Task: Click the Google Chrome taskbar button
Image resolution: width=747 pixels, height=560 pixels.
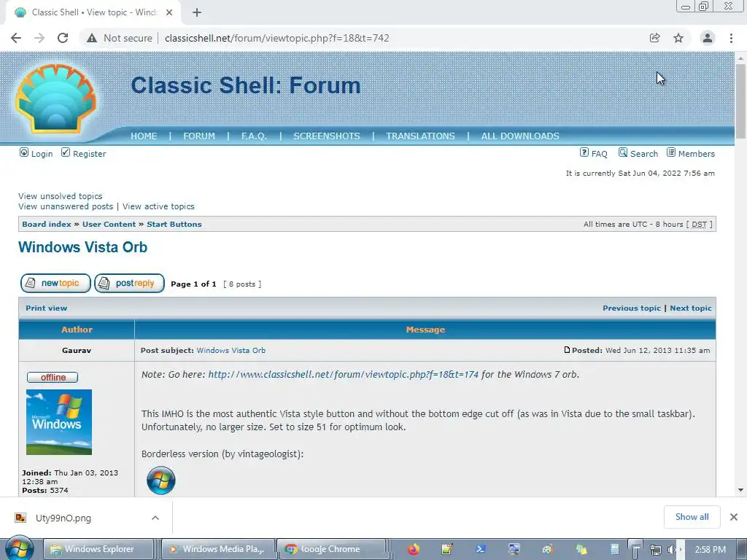Action: tap(332, 549)
